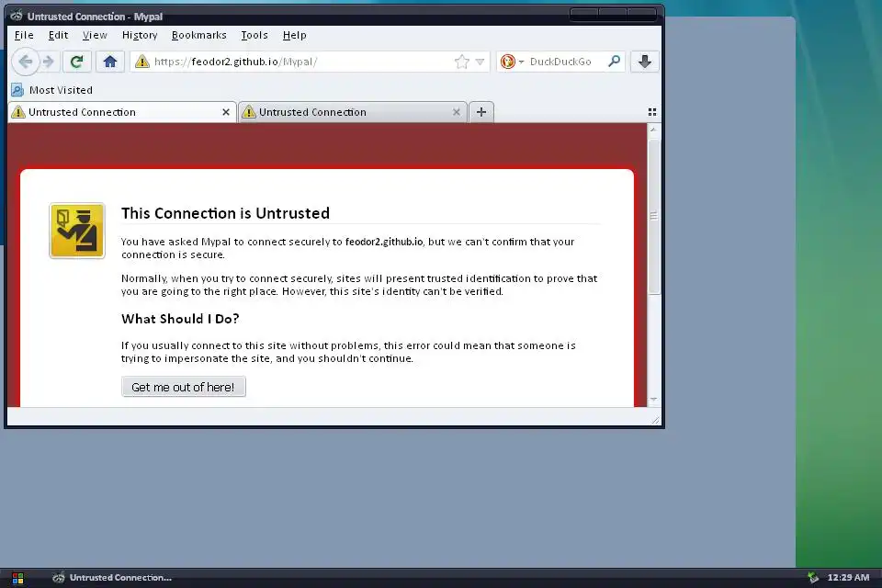Open the Help menu

(x=294, y=36)
